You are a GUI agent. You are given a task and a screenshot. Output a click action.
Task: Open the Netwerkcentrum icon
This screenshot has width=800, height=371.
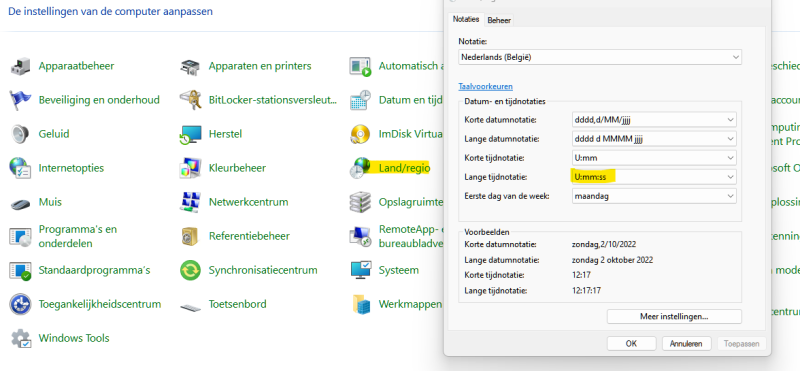(x=190, y=202)
